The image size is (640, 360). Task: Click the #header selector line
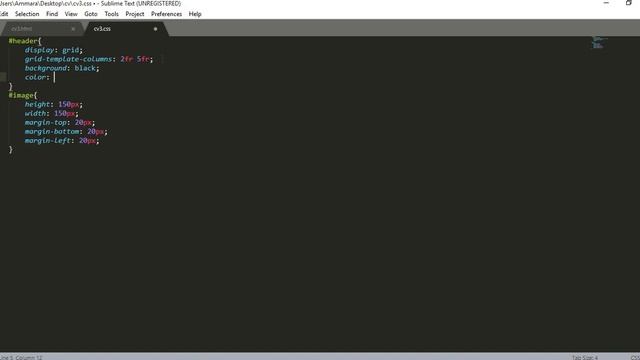[25, 41]
